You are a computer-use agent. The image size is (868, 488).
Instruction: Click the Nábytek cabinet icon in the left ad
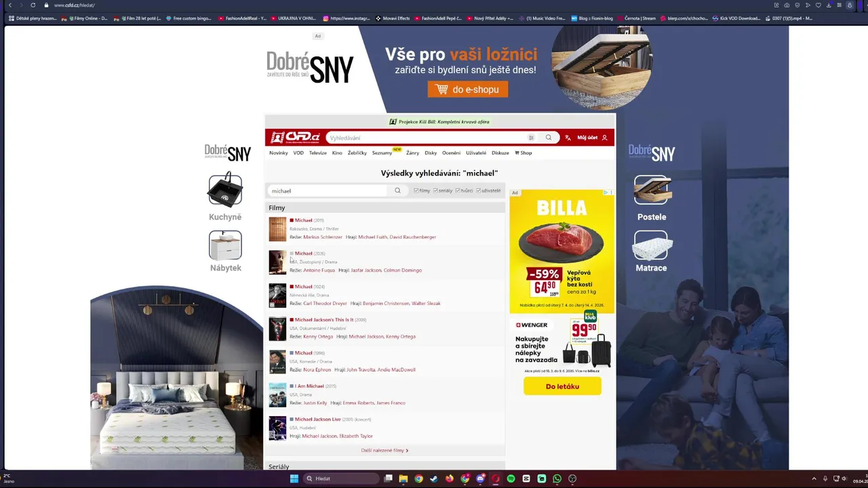pyautogui.click(x=225, y=245)
